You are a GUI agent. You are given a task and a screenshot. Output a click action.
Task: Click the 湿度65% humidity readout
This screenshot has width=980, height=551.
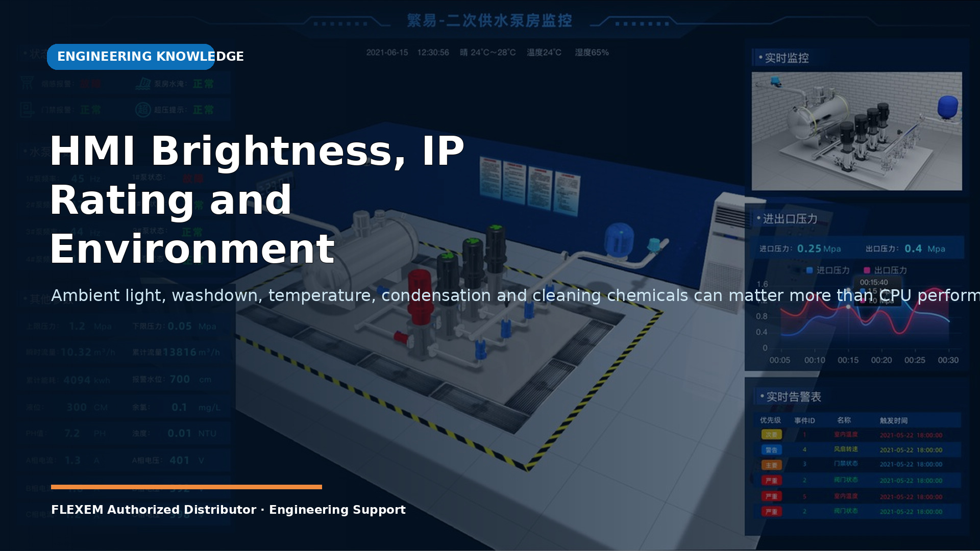592,53
